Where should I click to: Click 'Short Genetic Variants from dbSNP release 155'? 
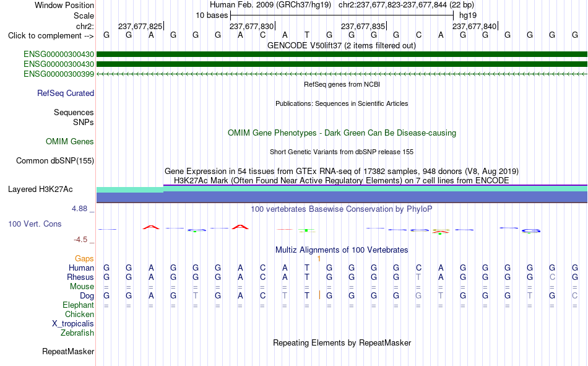[342, 152]
